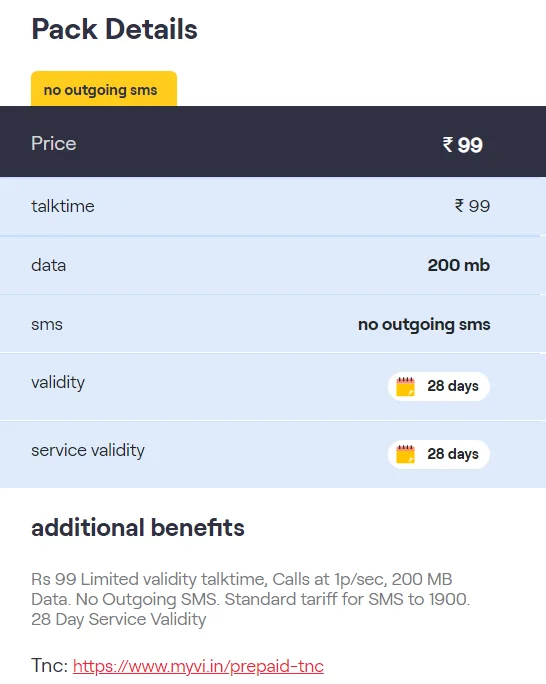Screen dimensions: 546x684
Task: Select the talktime row label
Action: (63, 206)
